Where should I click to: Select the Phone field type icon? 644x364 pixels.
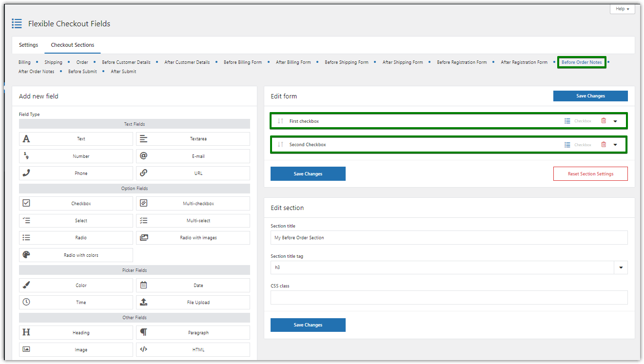coord(27,173)
